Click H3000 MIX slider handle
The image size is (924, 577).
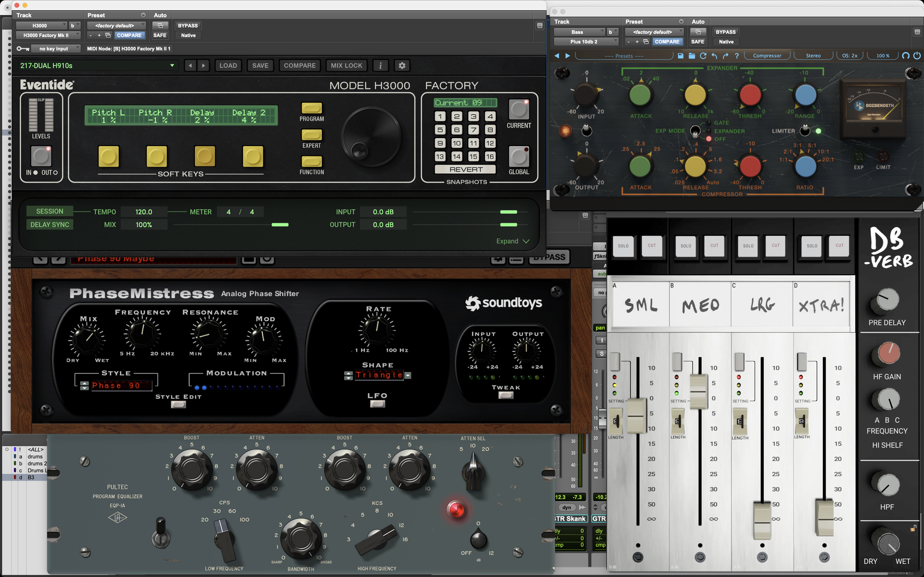(280, 225)
